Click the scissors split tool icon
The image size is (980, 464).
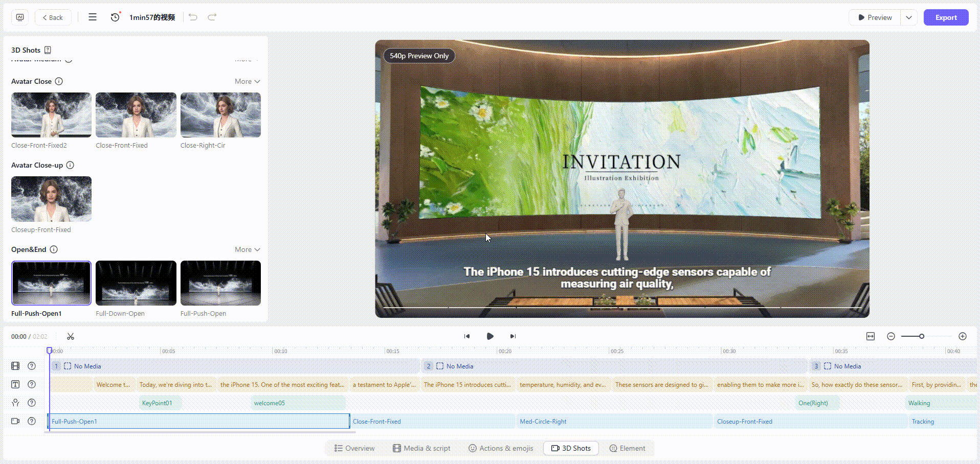(x=71, y=336)
